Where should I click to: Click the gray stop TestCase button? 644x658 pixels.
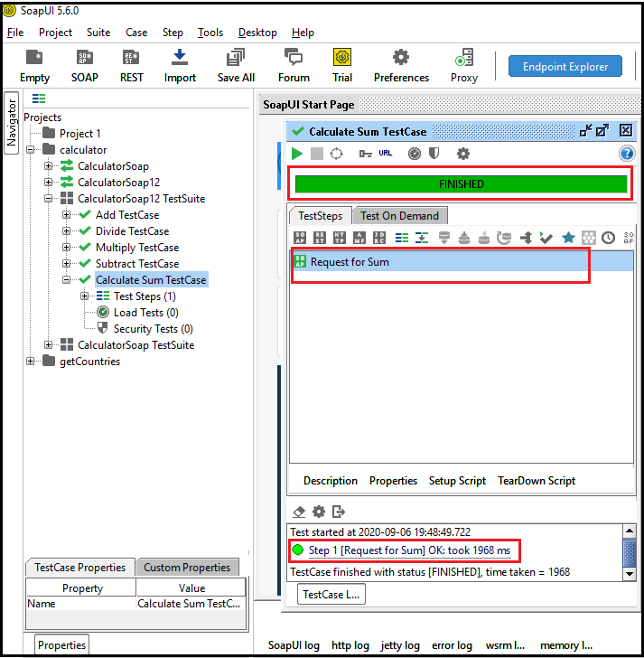click(316, 154)
